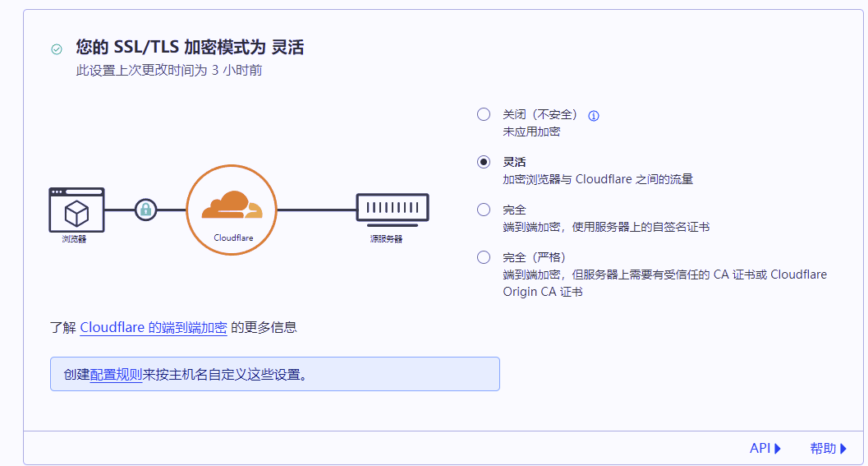Click the browser window icon in diagram
Image resolution: width=868 pixels, height=466 pixels.
(x=76, y=210)
